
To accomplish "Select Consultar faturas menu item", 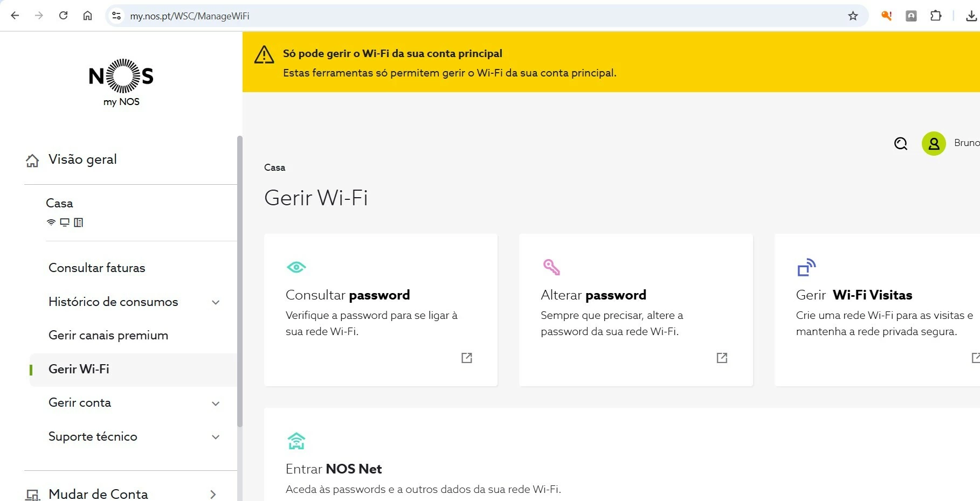I will [97, 268].
